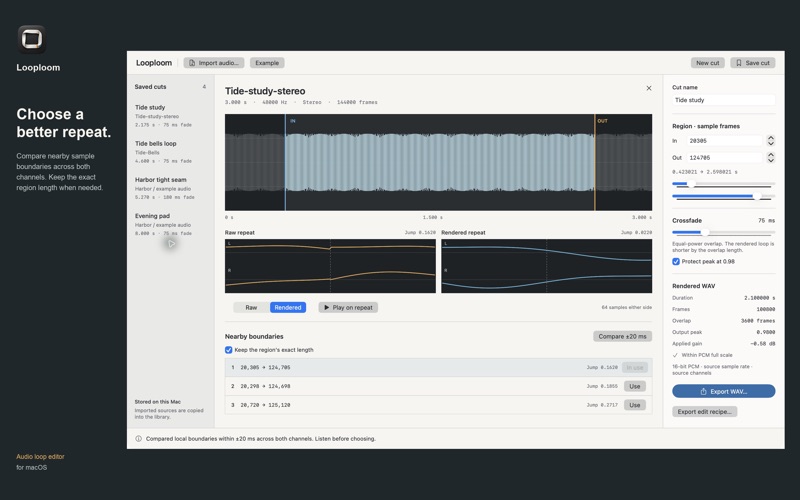Viewport: 800px width, 500px height.
Task: Play on repeat
Action: click(x=348, y=308)
